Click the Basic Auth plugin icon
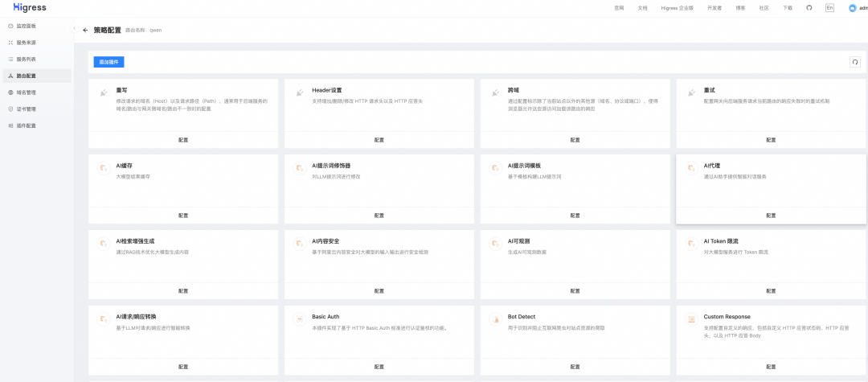 (x=299, y=319)
